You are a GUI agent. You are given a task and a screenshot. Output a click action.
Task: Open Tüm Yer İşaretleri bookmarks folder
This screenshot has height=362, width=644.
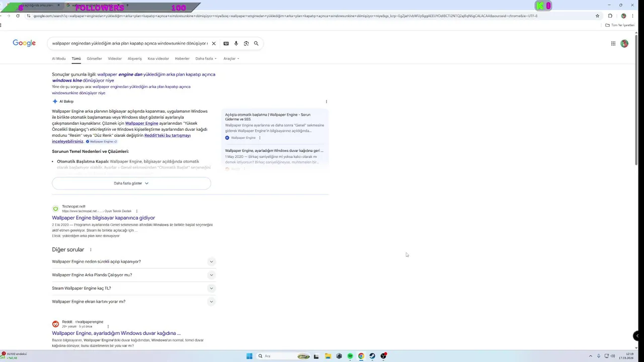coord(619,25)
